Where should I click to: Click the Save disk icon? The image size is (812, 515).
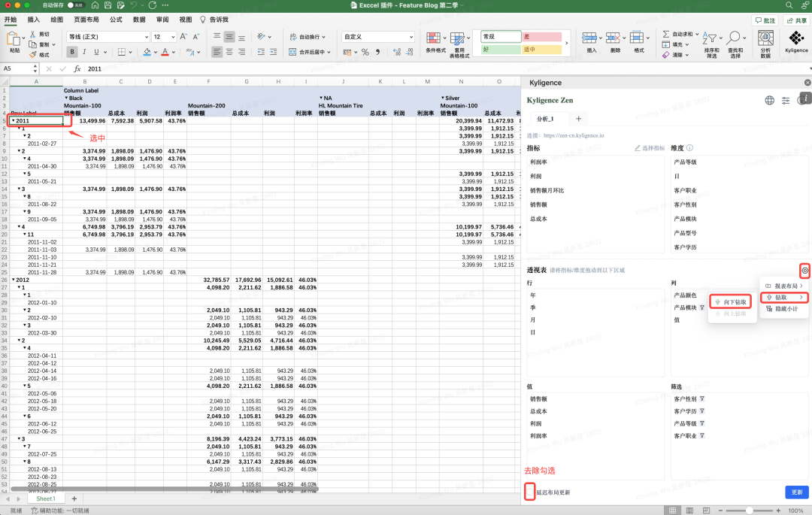pyautogui.click(x=108, y=5)
